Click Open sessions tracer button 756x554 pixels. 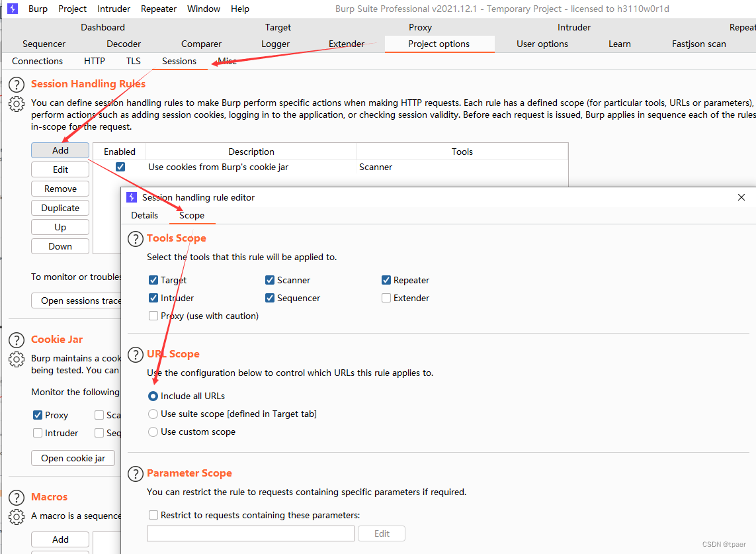(76, 300)
